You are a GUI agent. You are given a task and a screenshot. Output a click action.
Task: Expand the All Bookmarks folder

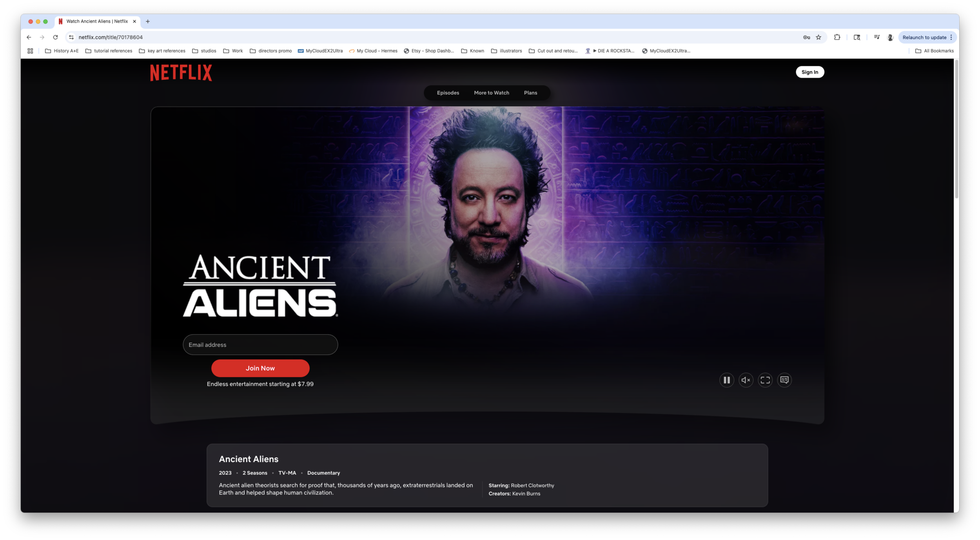click(x=934, y=51)
